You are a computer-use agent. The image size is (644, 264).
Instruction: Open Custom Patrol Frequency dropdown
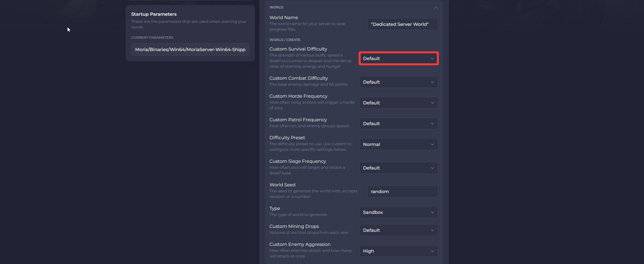[x=398, y=124]
